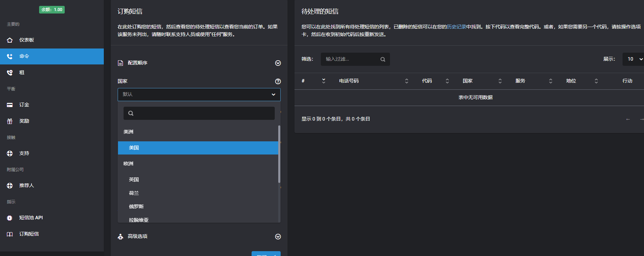Sort table by 地位 column arrows
The image size is (644, 256).
tap(596, 81)
